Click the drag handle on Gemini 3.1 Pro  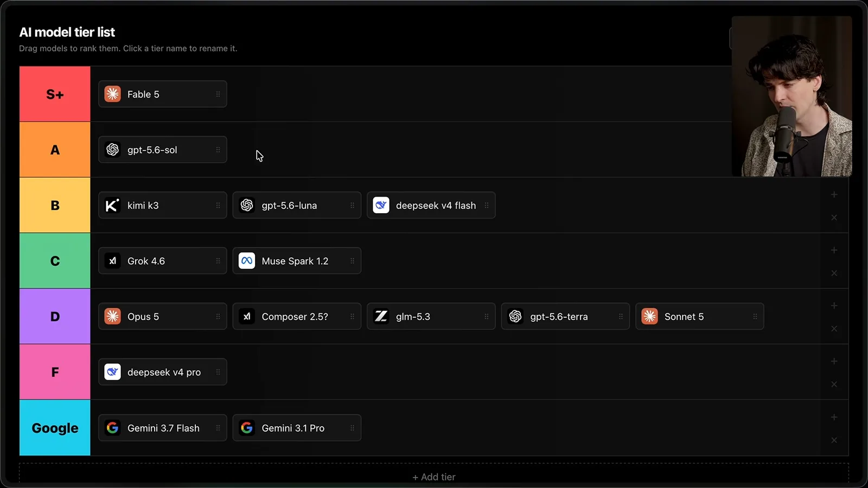pyautogui.click(x=352, y=428)
